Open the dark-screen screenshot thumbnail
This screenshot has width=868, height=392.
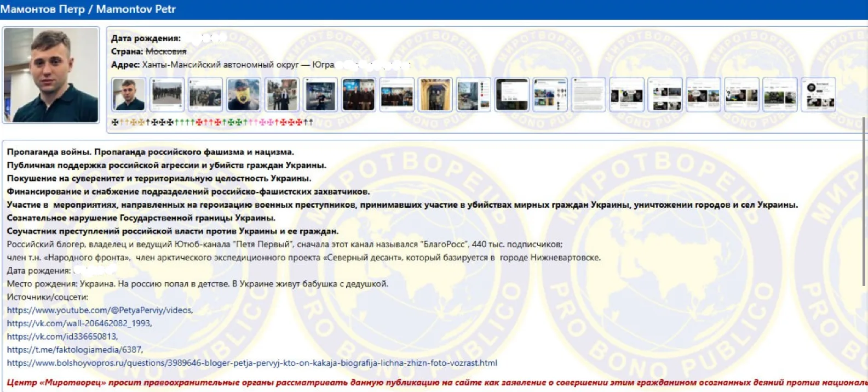coord(511,94)
